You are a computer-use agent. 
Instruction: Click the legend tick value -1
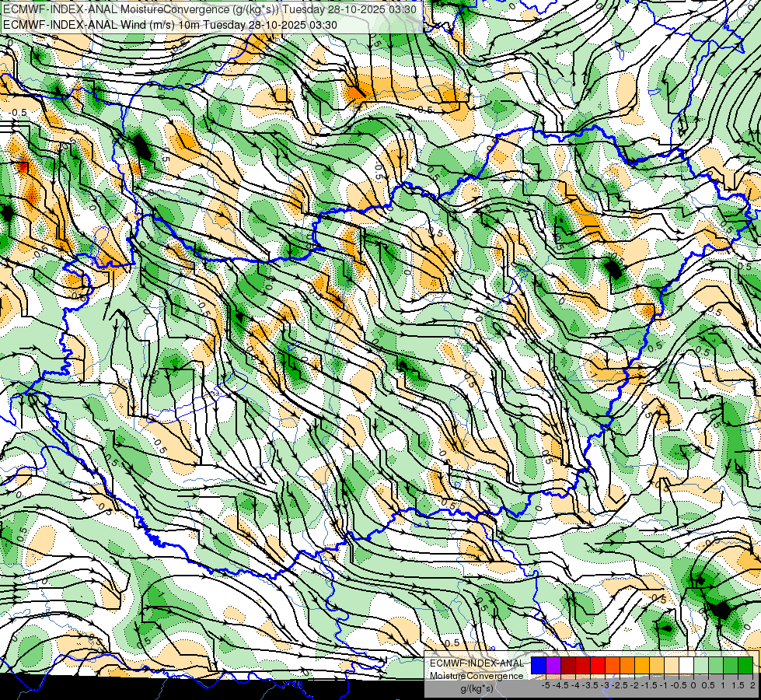tap(664, 685)
